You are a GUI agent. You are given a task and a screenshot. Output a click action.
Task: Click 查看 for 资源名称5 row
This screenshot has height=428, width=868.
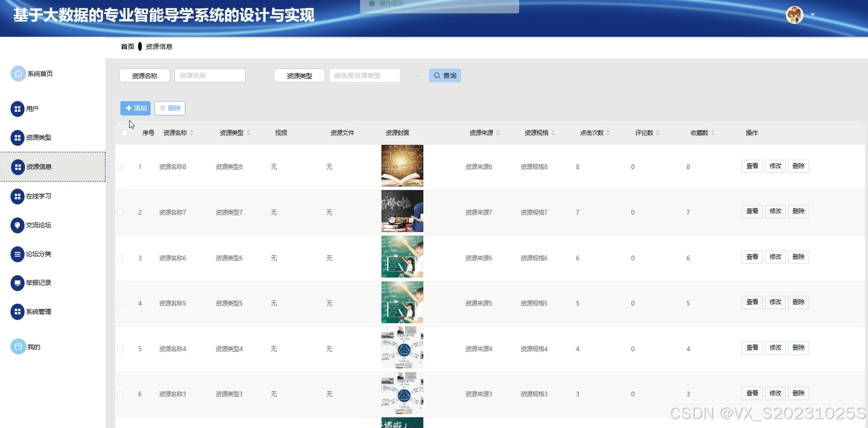[752, 302]
